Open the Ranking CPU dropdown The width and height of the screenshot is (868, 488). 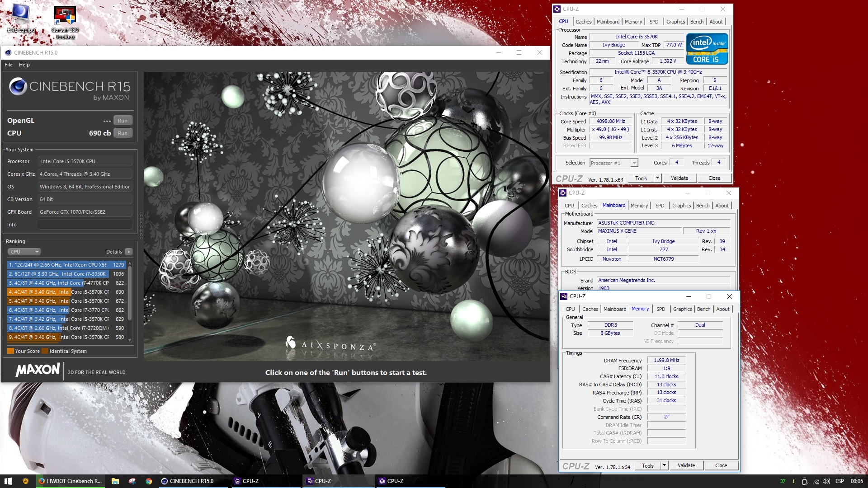24,252
